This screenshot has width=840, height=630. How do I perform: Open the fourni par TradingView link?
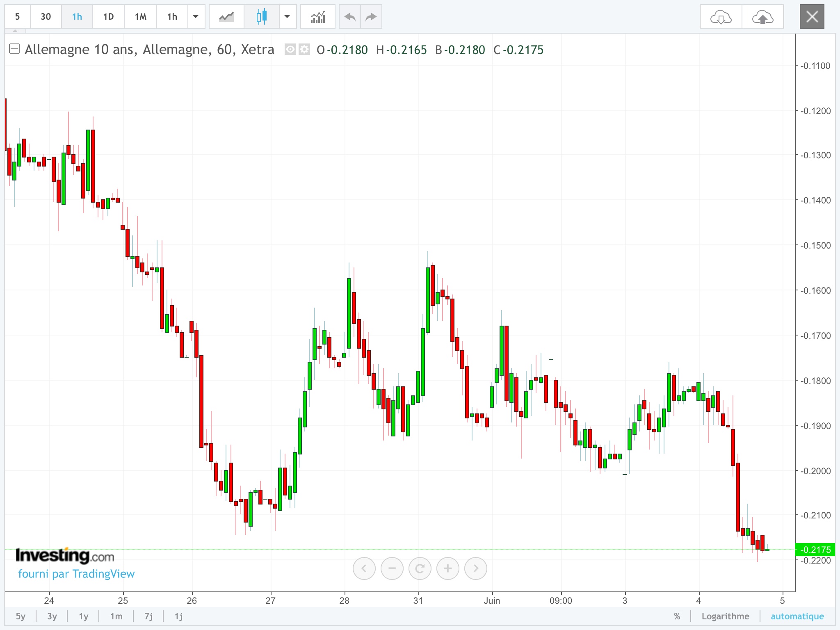pos(76,573)
